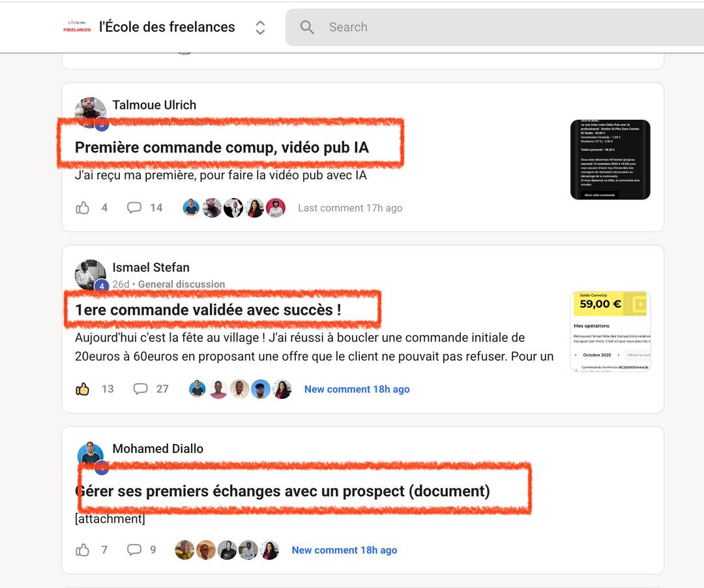Open Talmoue Ulrich's profile avatar
The height and width of the screenshot is (588, 704).
tap(90, 112)
